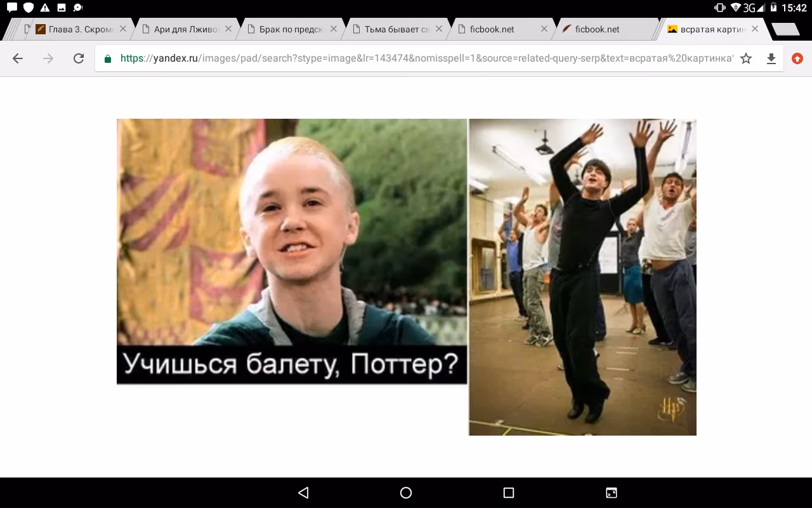Viewport: 812px width, 508px height.
Task: Close the 'Глава 3. Скром' tab
Action: coord(123,29)
